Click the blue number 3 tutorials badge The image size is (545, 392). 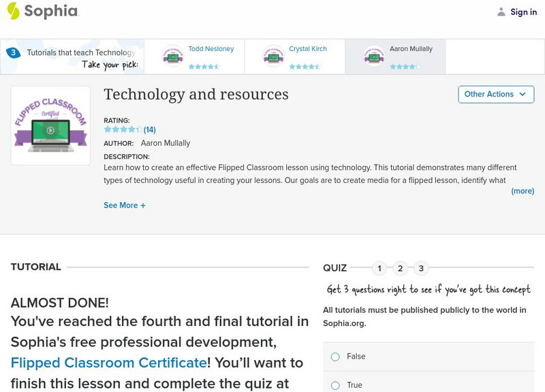13,52
